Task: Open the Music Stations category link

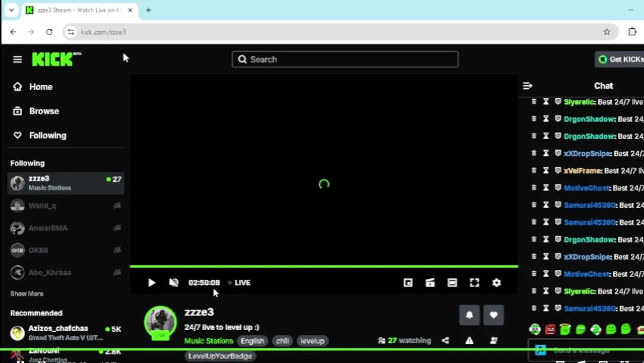Action: pos(209,341)
